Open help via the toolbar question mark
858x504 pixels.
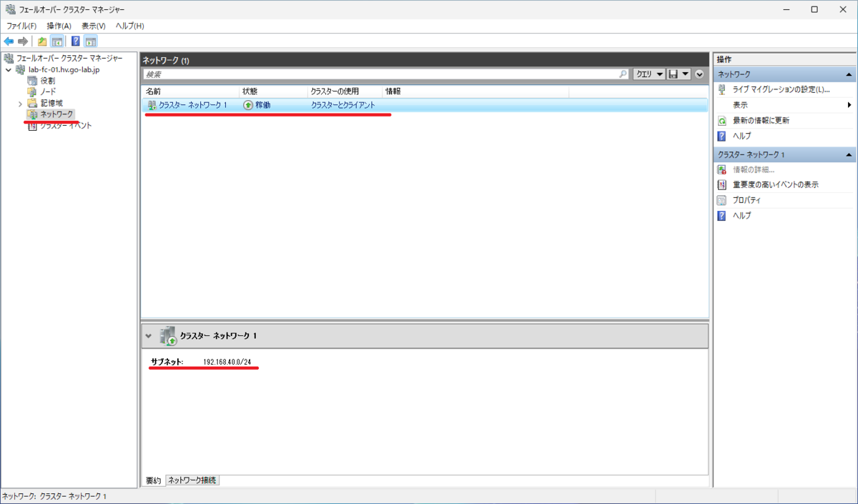tap(75, 41)
